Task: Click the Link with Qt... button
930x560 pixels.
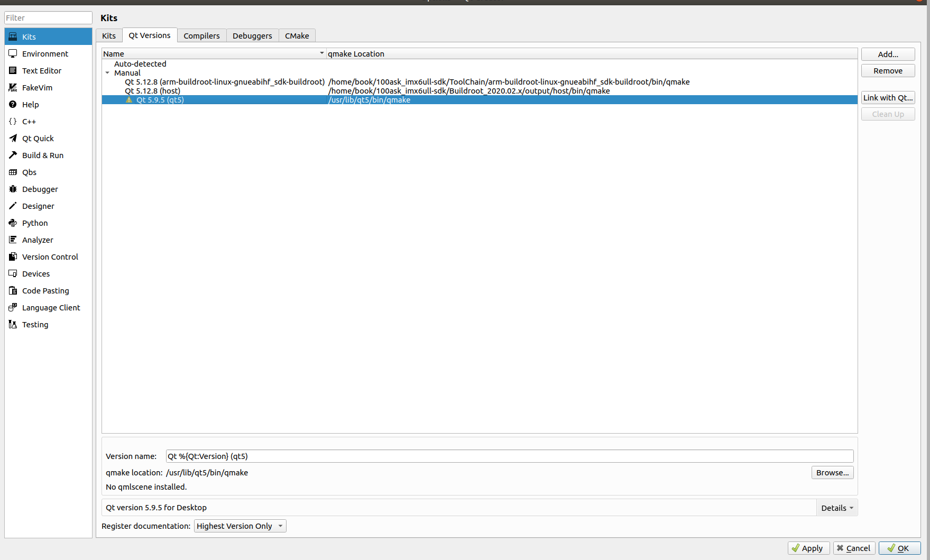Action: pyautogui.click(x=888, y=97)
